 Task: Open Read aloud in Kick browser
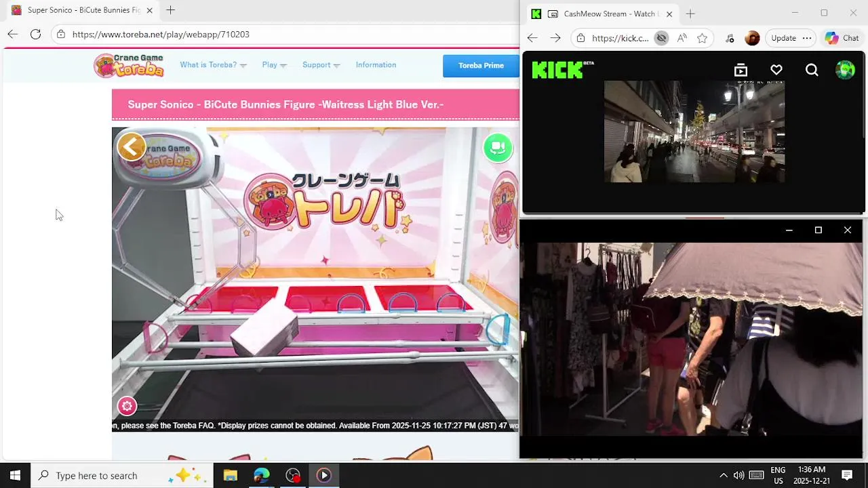click(x=682, y=38)
